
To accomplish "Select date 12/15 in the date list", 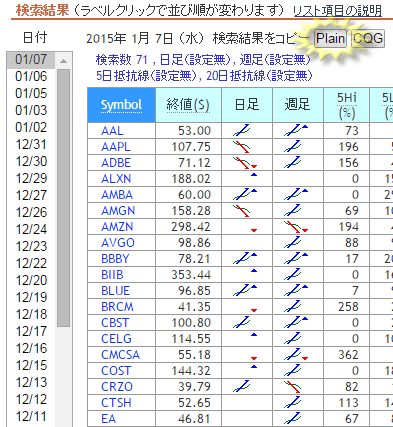I will 31,365.
